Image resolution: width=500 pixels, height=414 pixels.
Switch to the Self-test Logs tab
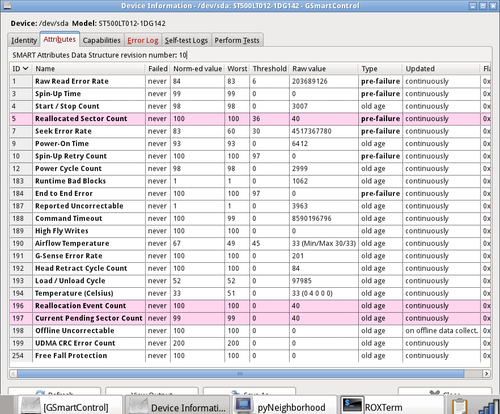pyautogui.click(x=186, y=40)
